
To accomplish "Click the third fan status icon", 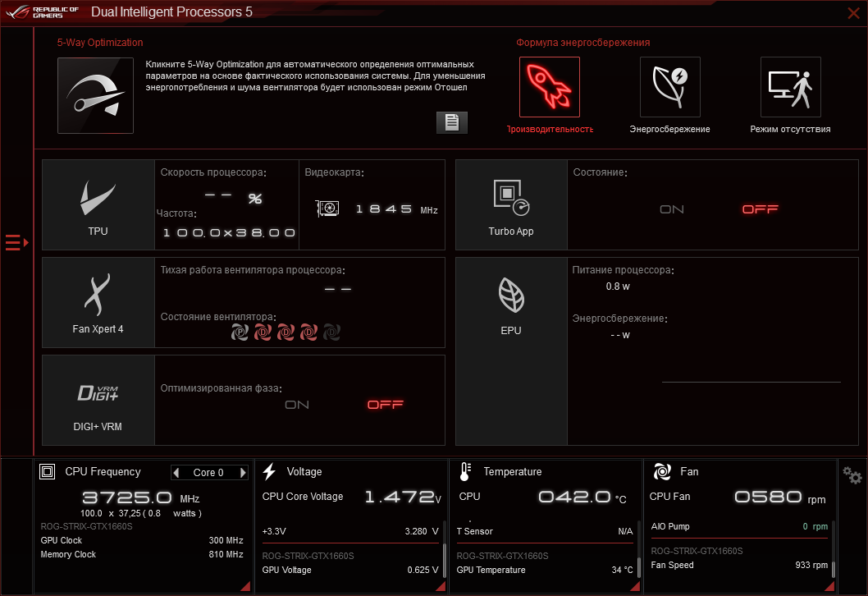I will (x=286, y=332).
